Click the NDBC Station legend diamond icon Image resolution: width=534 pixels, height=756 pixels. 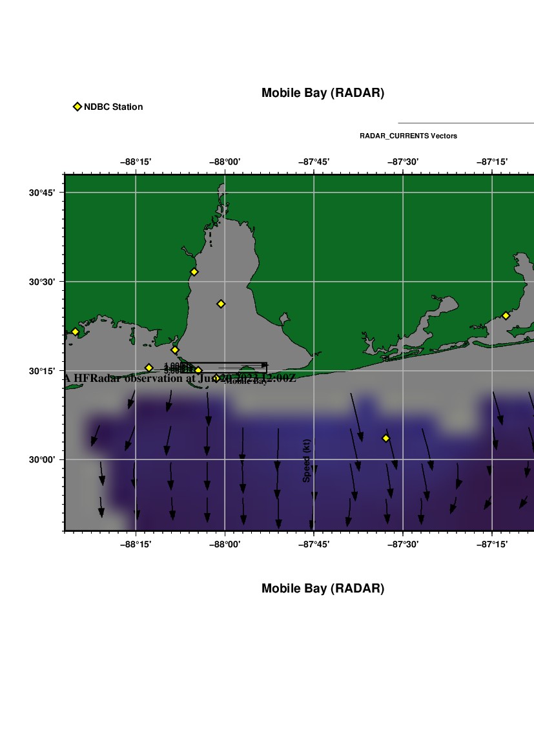[77, 107]
